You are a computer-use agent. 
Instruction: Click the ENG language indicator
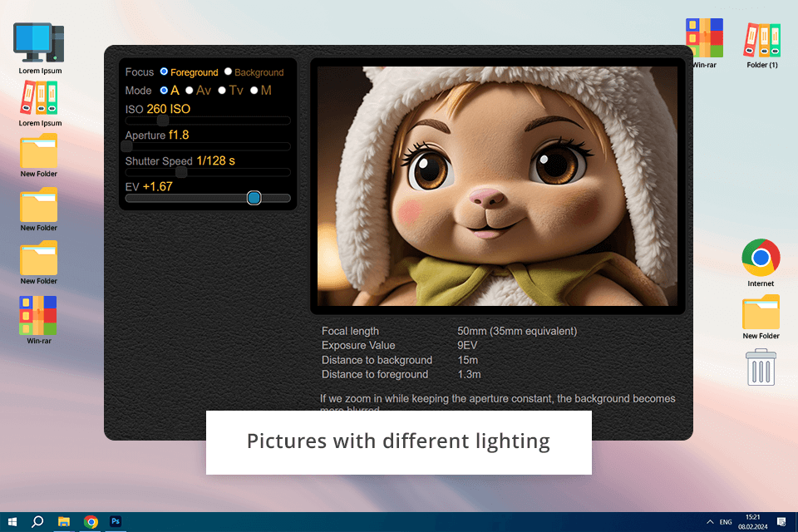click(726, 522)
